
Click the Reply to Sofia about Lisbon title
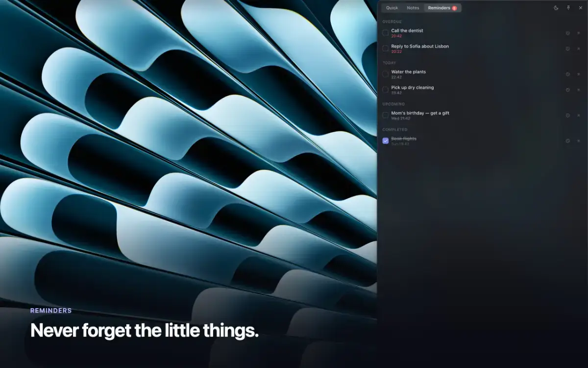[x=420, y=46]
